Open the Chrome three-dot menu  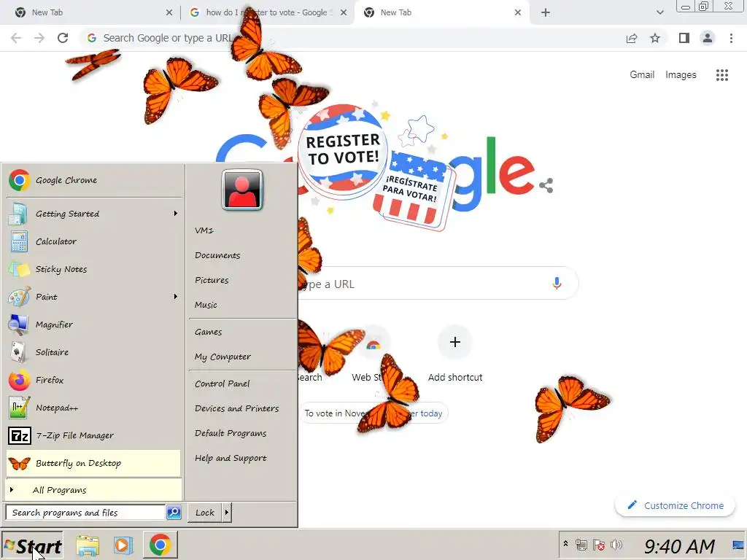pyautogui.click(x=731, y=38)
